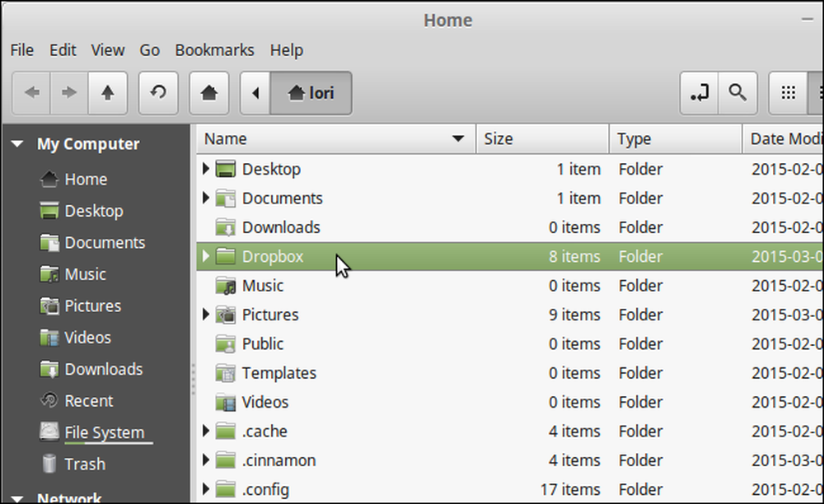Go back with the left arrow button
824x504 pixels.
[31, 93]
